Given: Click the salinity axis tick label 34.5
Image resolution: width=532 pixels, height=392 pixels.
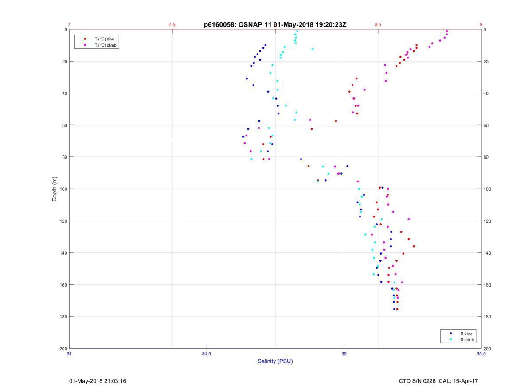Looking at the screenshot, I should pos(207,353).
